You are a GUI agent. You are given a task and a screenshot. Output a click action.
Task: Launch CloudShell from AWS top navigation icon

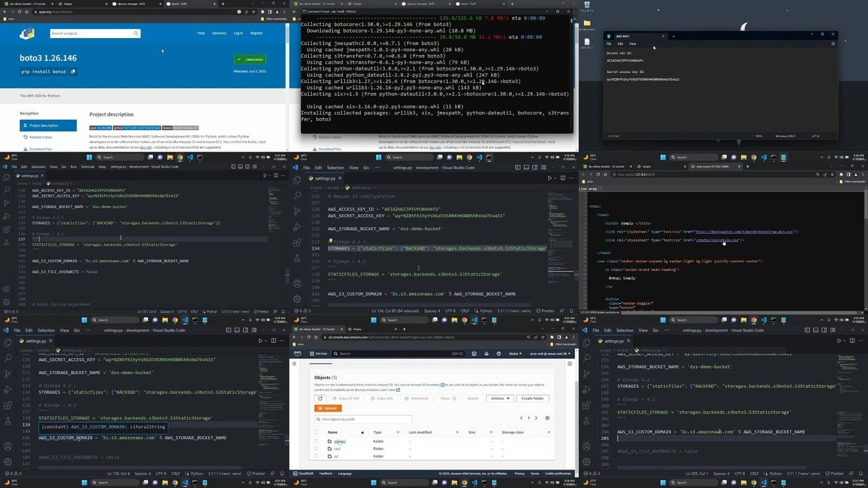474,353
